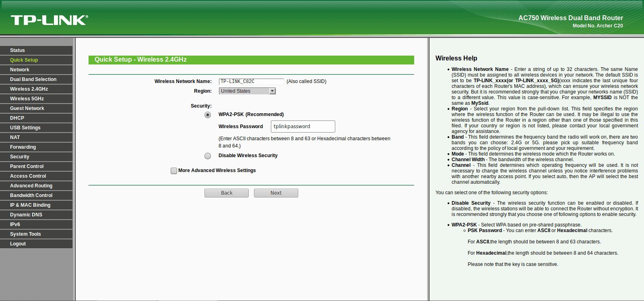The height and width of the screenshot is (301, 644).
Task: Click Logout in the sidebar
Action: [36, 244]
